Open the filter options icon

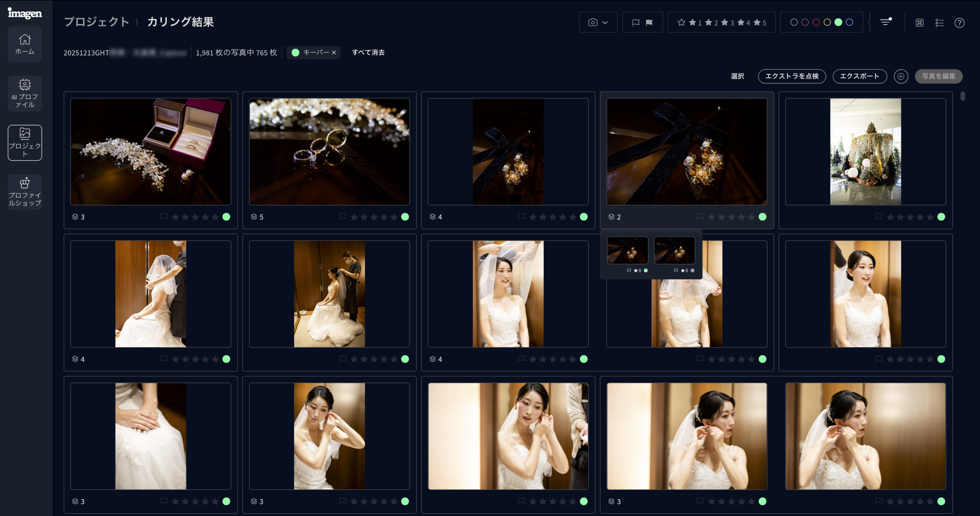click(886, 22)
